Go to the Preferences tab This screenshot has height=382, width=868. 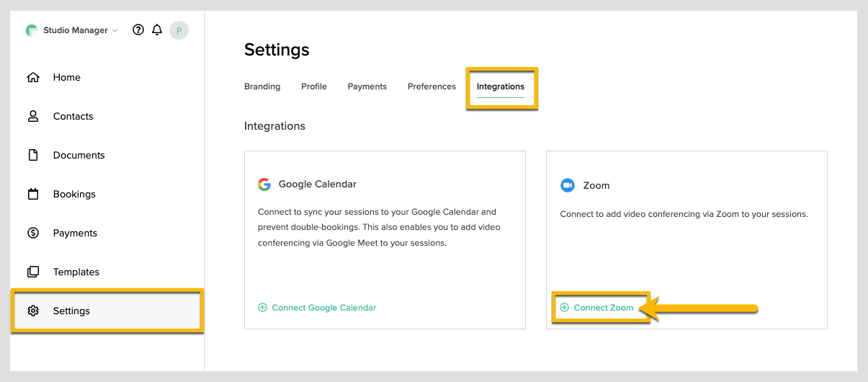(431, 86)
